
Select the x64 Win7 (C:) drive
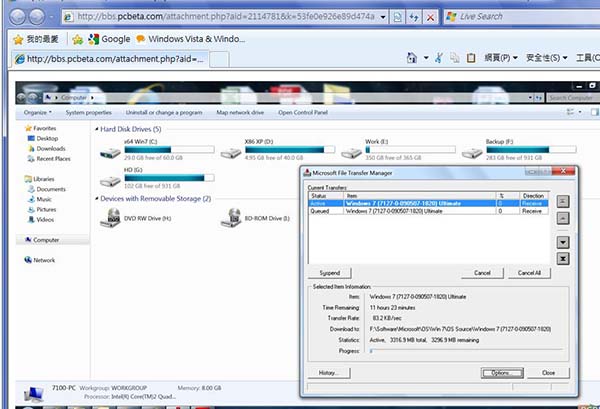coord(157,149)
